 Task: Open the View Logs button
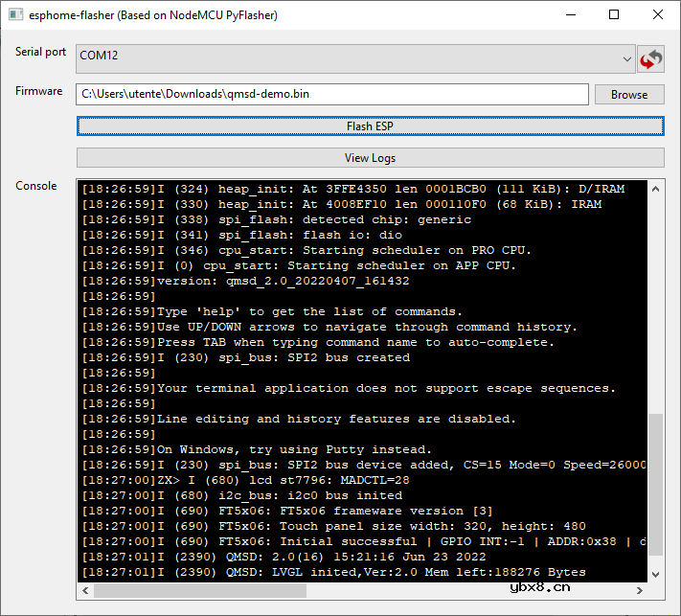tap(370, 158)
